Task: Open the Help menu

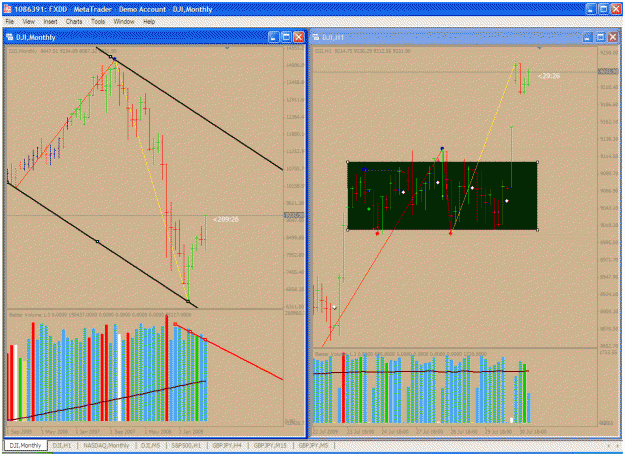Action: coord(149,22)
